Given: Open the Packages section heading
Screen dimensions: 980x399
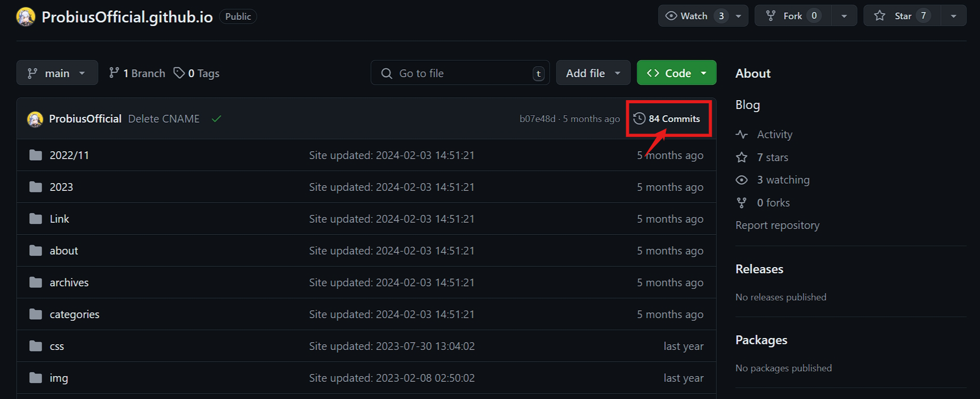Looking at the screenshot, I should click(761, 340).
